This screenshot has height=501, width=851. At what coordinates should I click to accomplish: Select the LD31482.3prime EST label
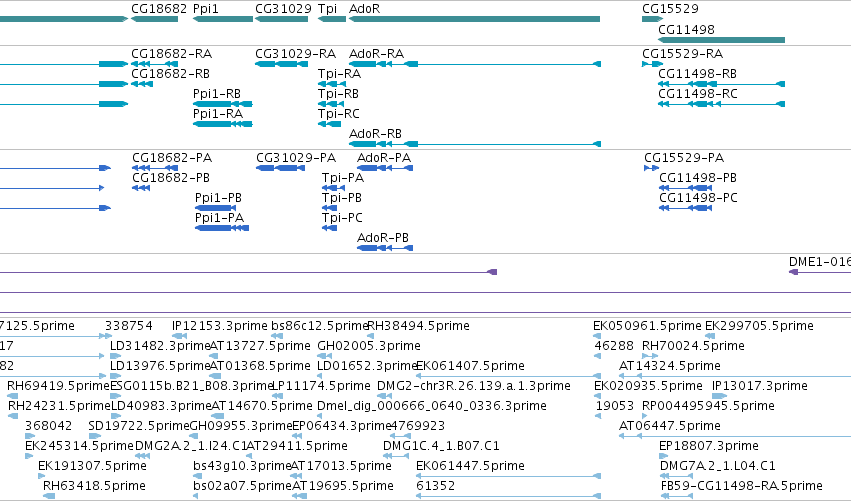pos(160,346)
